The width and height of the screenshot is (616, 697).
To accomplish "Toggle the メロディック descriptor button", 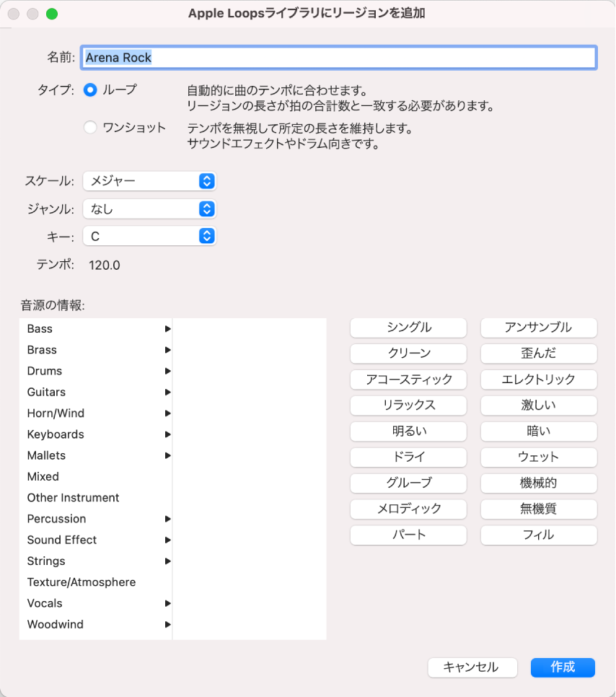I will pos(408,509).
